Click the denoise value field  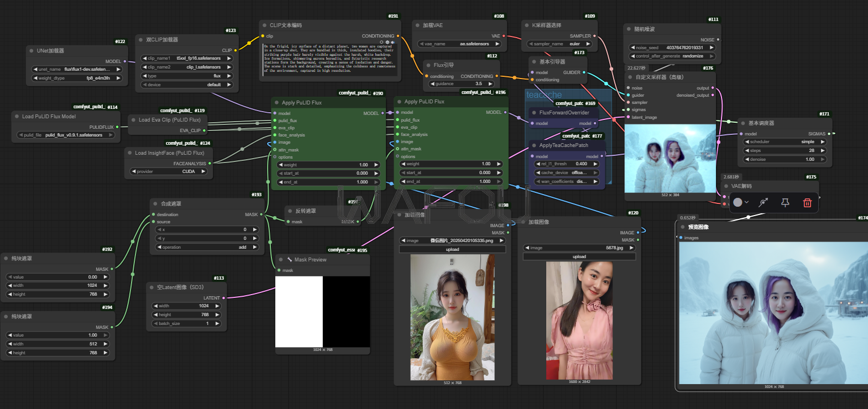point(785,159)
